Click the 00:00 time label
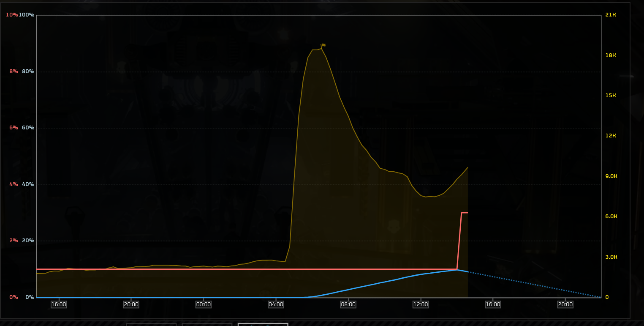The image size is (644, 326). (204, 304)
